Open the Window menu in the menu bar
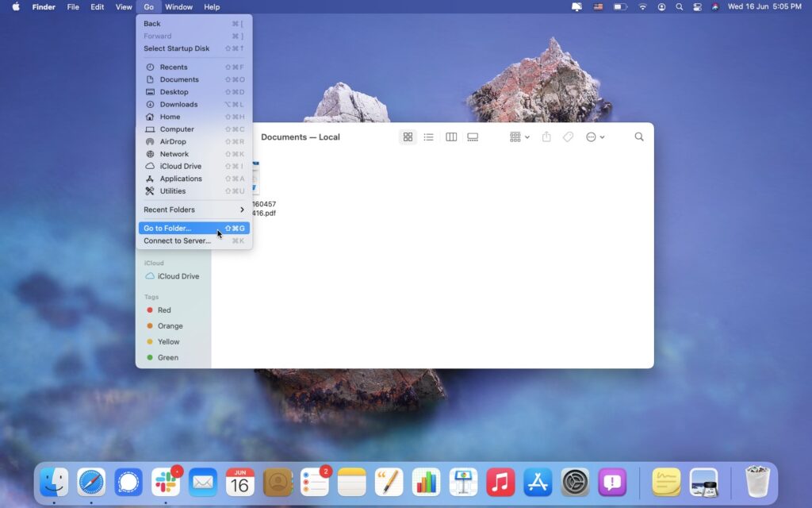Screen dimensions: 812x508 178,7
